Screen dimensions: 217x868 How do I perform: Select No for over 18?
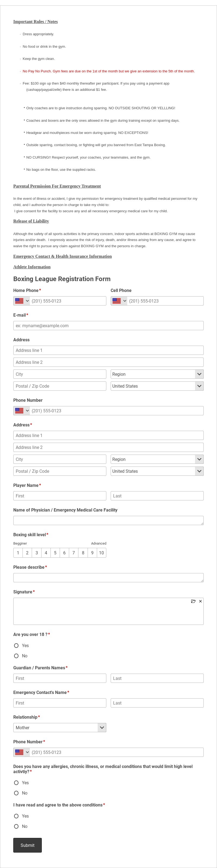(16, 656)
